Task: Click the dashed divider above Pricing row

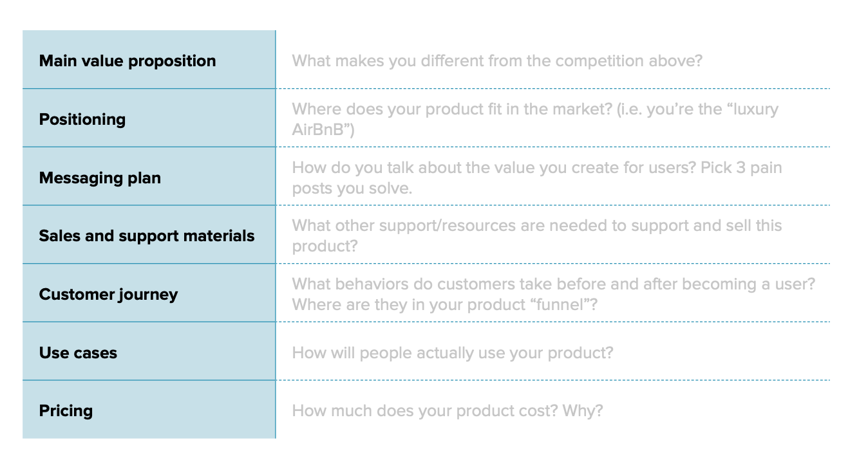Action: point(553,380)
